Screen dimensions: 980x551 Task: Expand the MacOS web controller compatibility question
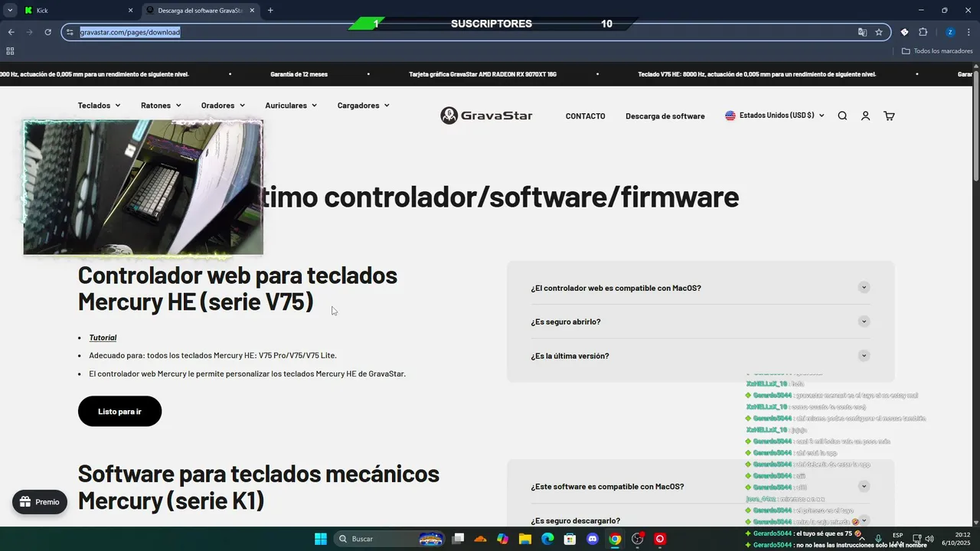[701, 288]
